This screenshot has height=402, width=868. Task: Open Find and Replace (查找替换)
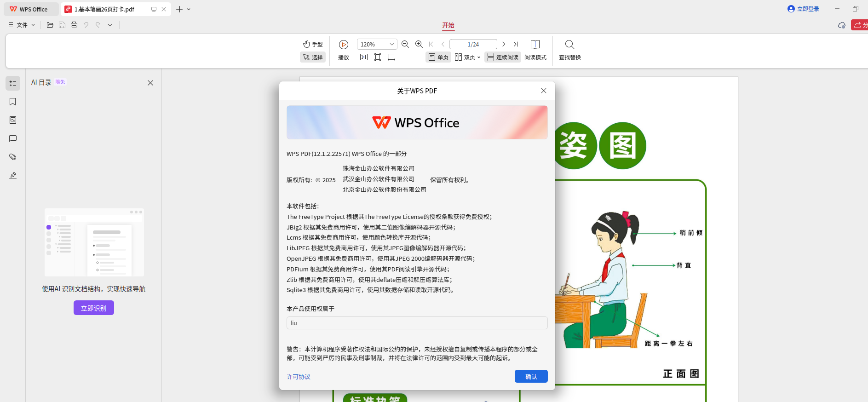(570, 51)
